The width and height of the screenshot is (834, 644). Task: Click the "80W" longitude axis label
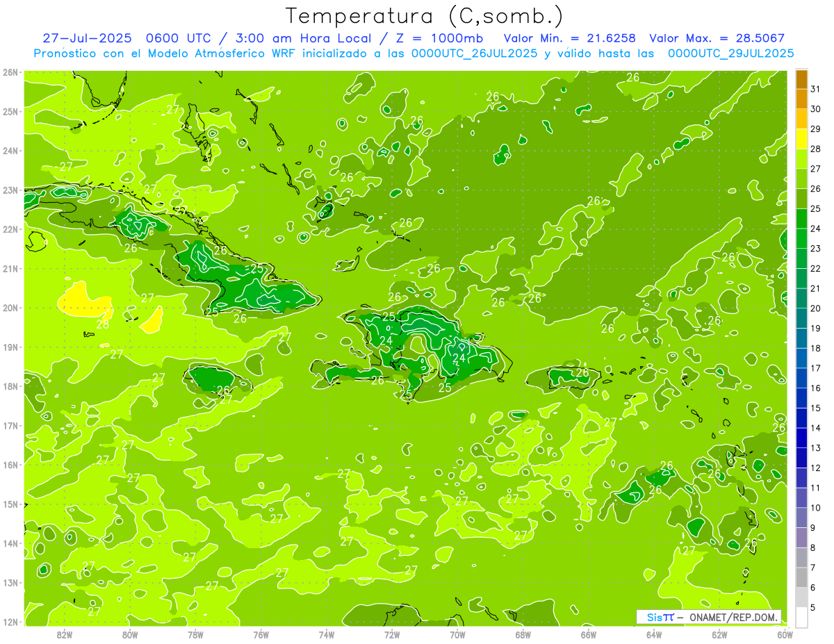pos(130,634)
